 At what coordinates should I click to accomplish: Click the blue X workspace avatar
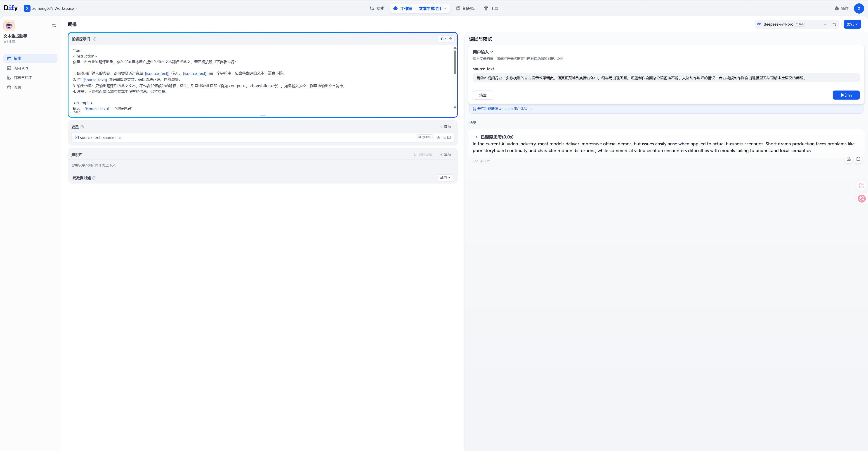[27, 8]
